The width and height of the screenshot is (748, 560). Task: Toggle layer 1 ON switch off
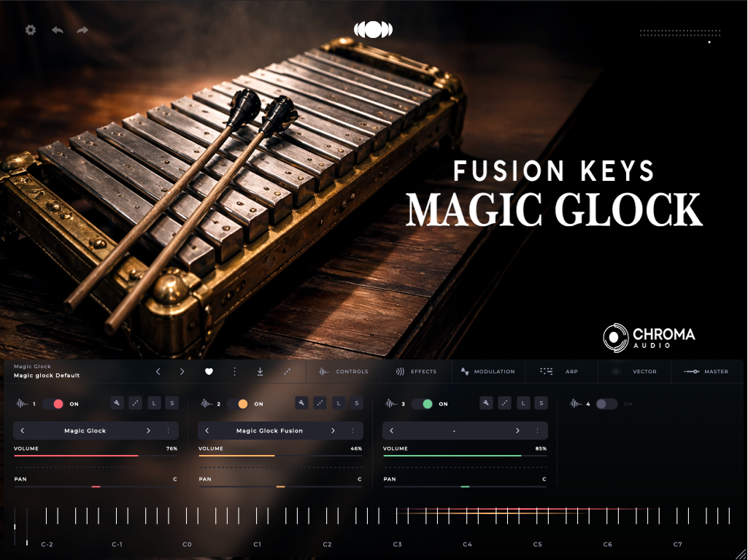(53, 404)
